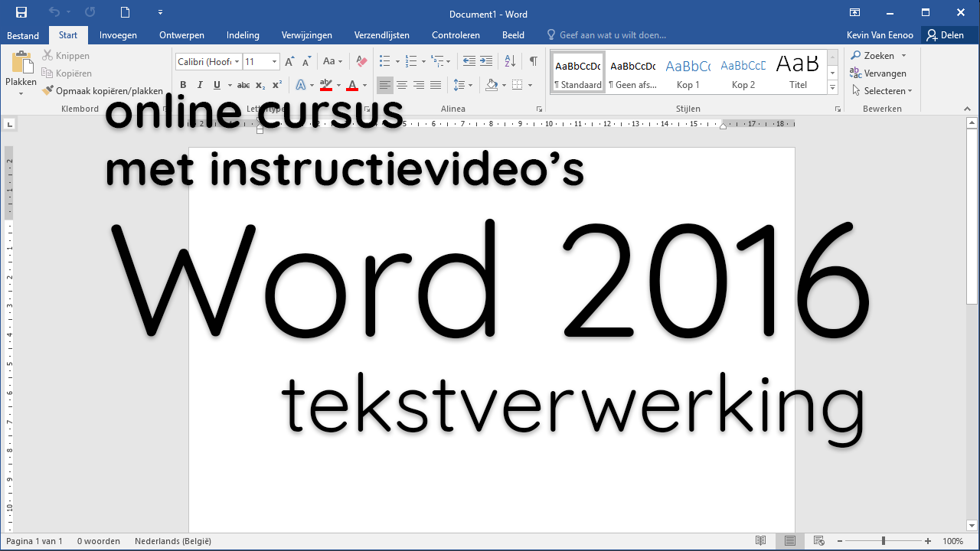This screenshot has width=980, height=551.
Task: Align text left
Action: pyautogui.click(x=385, y=85)
